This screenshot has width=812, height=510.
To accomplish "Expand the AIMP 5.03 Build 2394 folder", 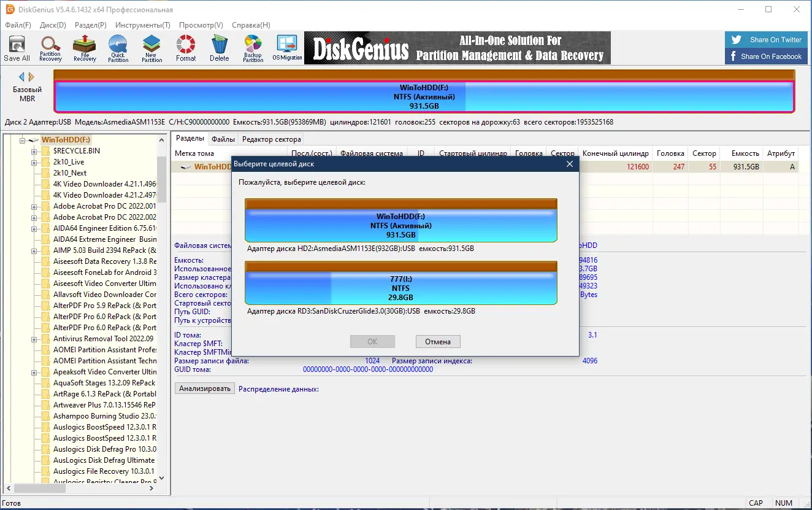I will tap(34, 250).
